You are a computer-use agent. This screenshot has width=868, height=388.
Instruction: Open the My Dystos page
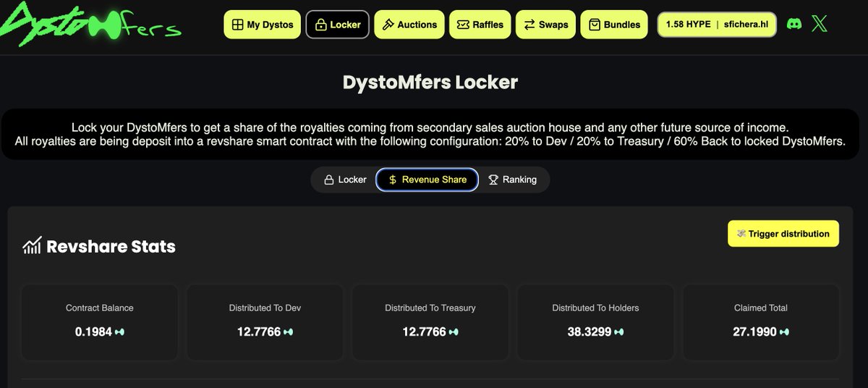pyautogui.click(x=263, y=25)
